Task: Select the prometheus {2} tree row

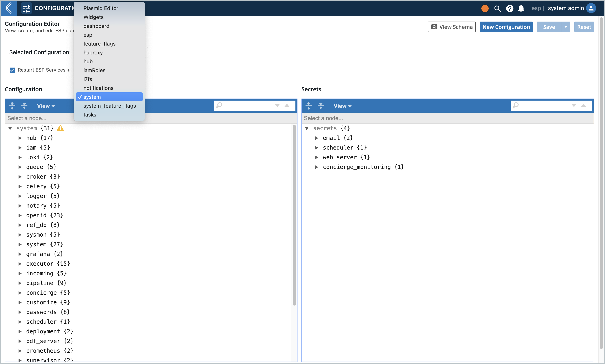Action: tap(50, 351)
